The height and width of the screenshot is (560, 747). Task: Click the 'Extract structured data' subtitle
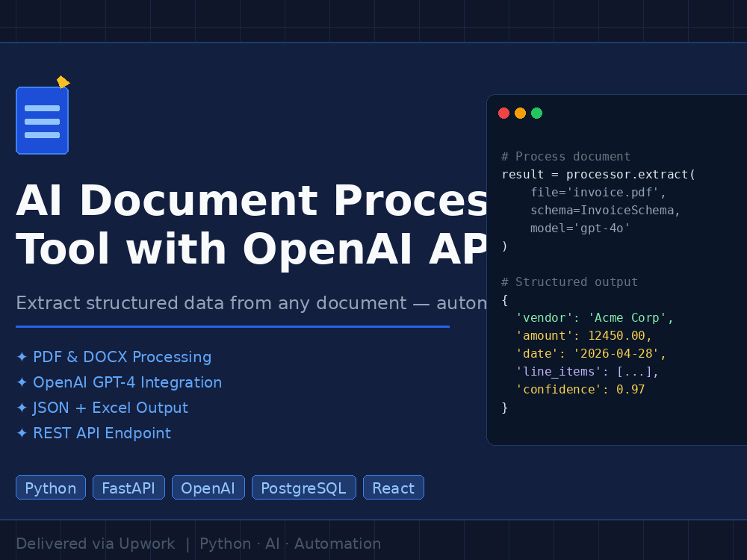click(x=252, y=303)
